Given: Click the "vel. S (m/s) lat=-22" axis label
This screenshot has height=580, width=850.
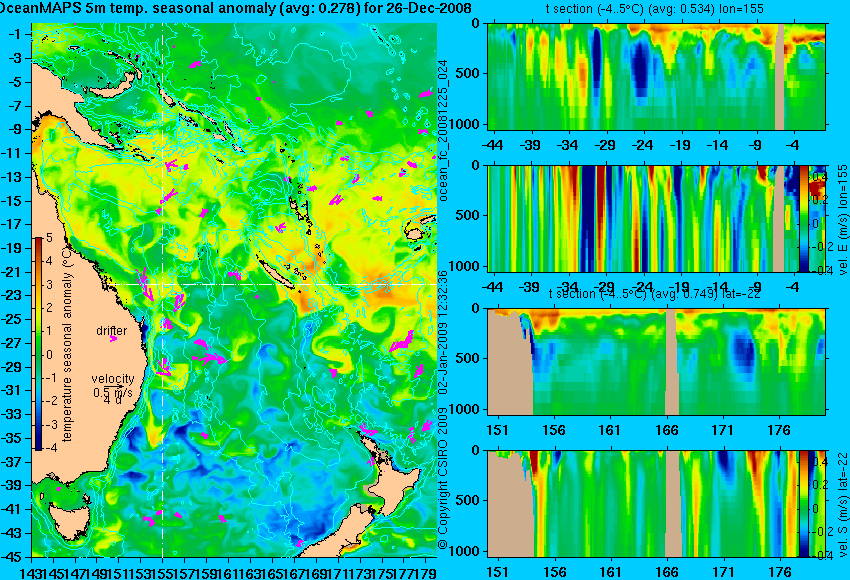Looking at the screenshot, I should tap(842, 505).
